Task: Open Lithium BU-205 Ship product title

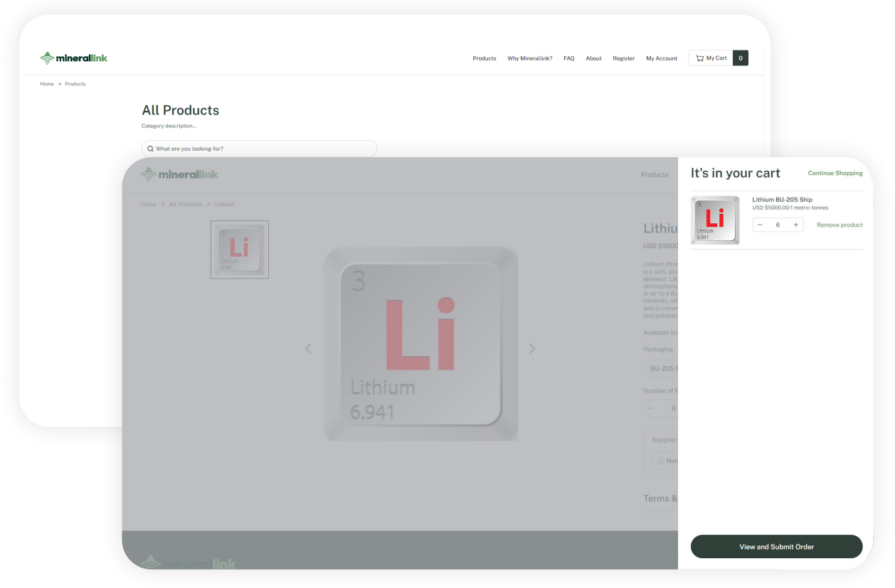Action: [x=782, y=200]
